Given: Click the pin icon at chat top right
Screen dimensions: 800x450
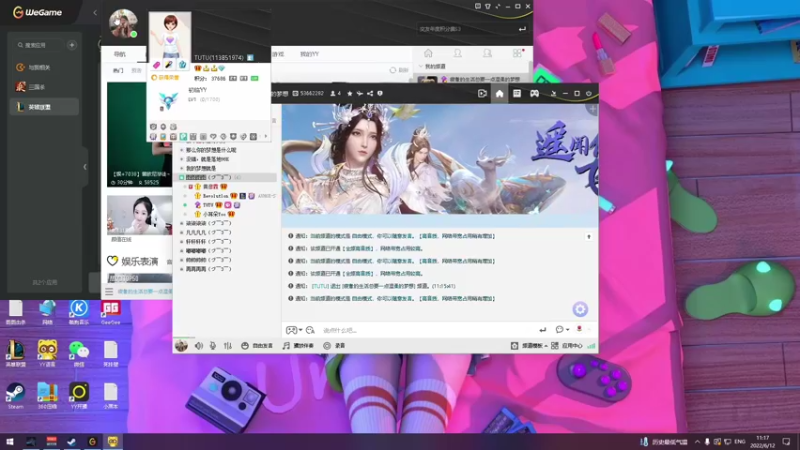Looking at the screenshot, I should pyautogui.click(x=589, y=237).
